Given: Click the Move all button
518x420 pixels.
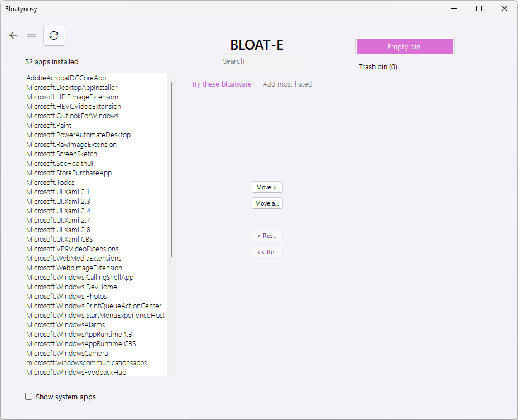Looking at the screenshot, I should 267,203.
